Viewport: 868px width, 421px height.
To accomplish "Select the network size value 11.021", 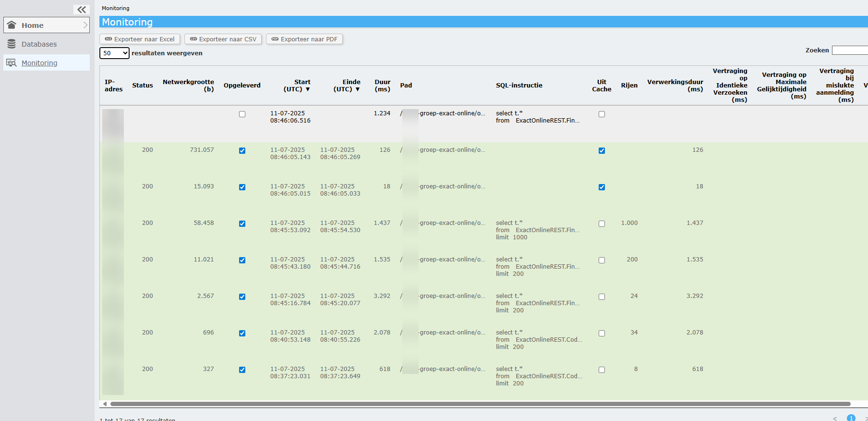I will (204, 260).
